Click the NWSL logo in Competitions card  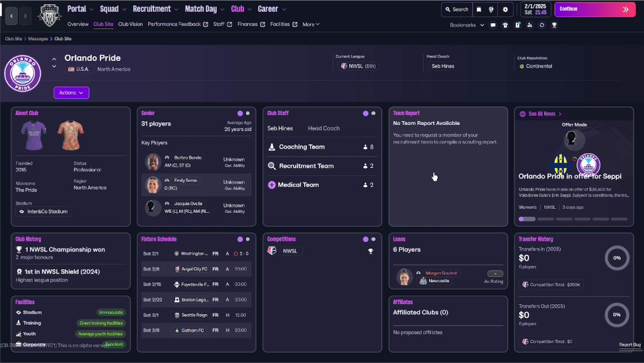272,251
